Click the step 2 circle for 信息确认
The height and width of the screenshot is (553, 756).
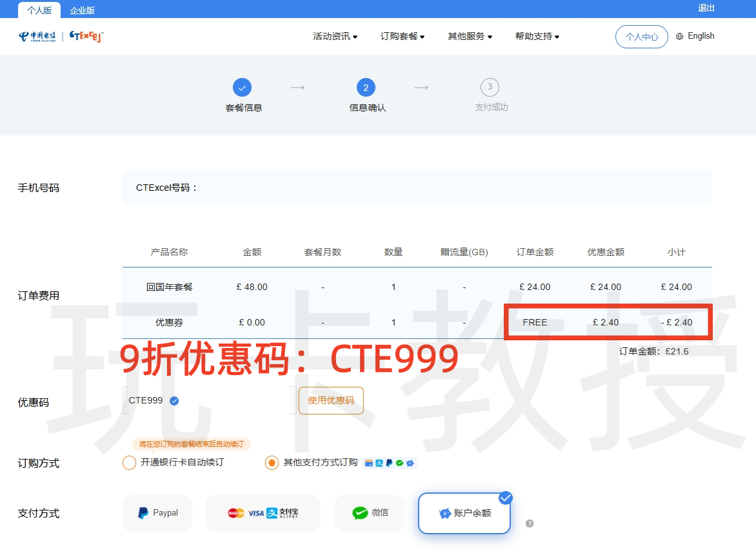pyautogui.click(x=366, y=88)
